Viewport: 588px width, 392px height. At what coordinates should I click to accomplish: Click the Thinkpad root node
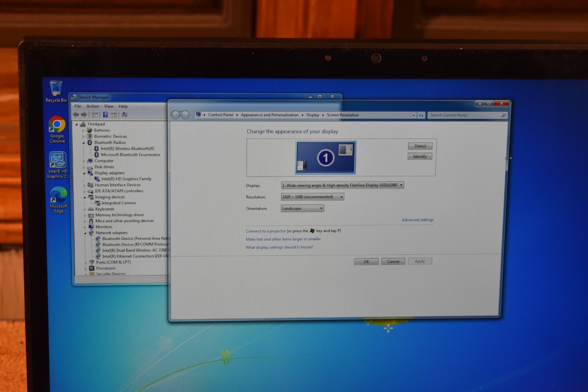pos(96,124)
